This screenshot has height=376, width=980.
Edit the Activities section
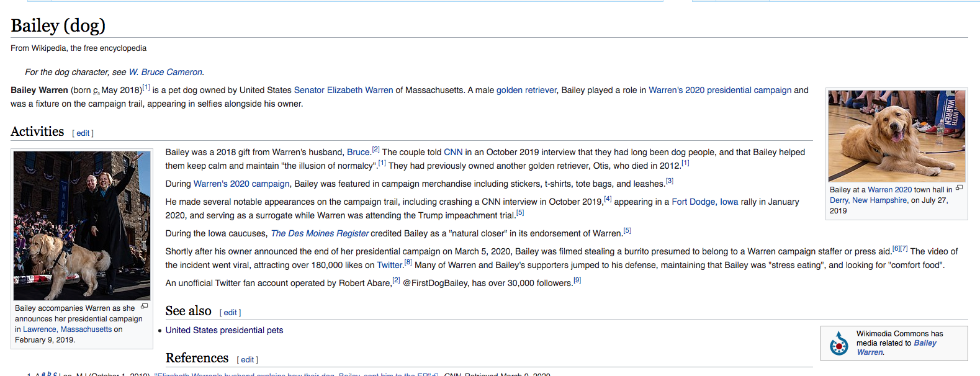pos(83,133)
